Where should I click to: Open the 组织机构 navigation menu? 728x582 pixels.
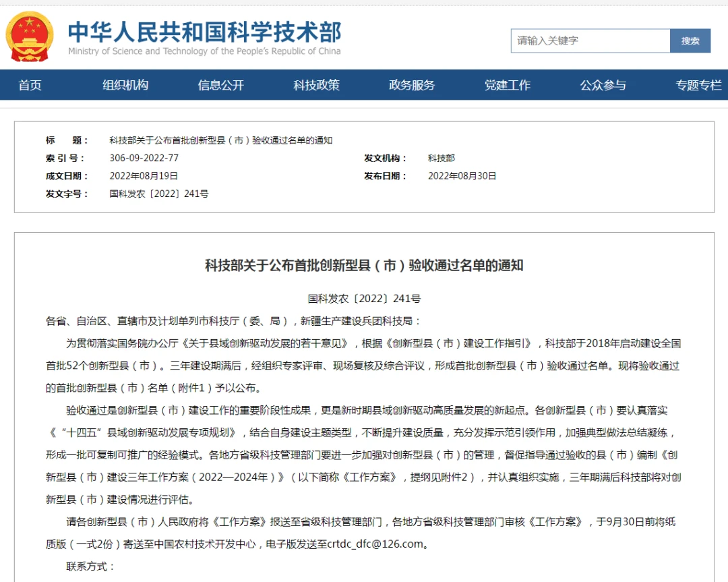(x=125, y=85)
